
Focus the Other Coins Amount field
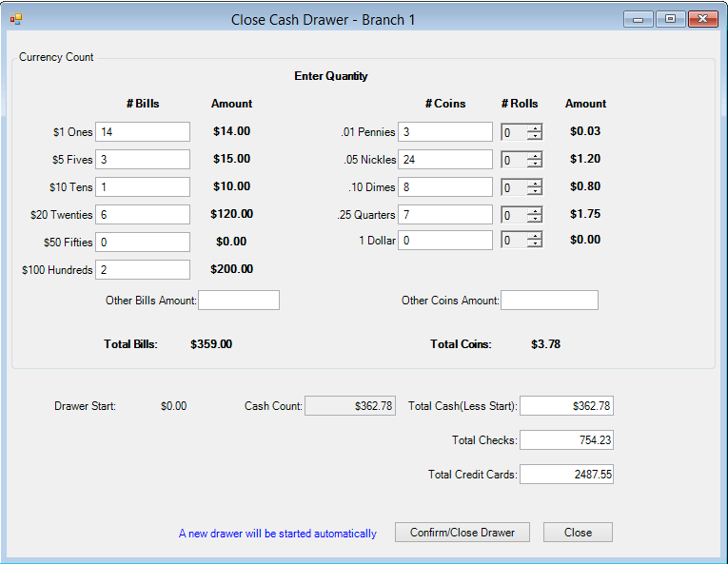(549, 301)
